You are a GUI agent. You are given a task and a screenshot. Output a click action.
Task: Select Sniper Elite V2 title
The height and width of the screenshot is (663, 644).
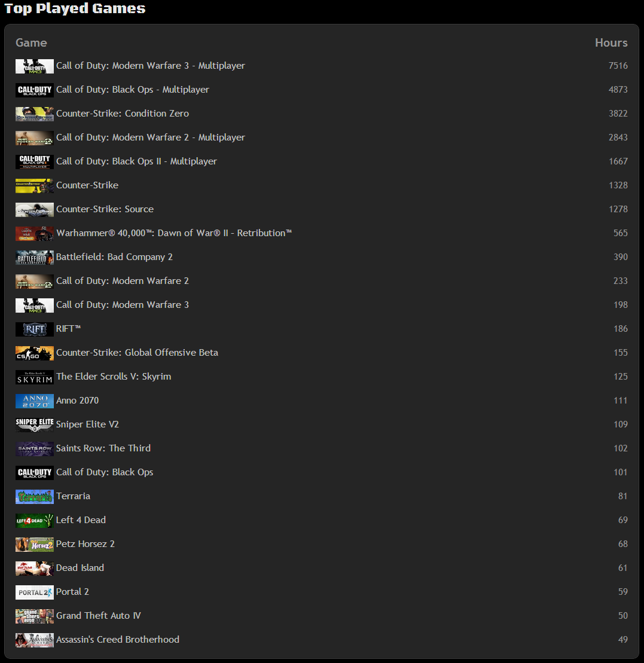pyautogui.click(x=87, y=424)
